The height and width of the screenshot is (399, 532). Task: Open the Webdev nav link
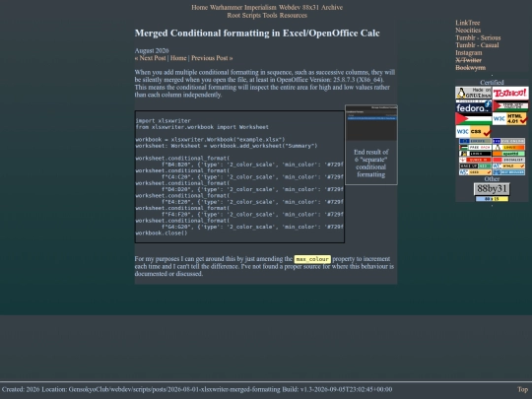click(289, 8)
